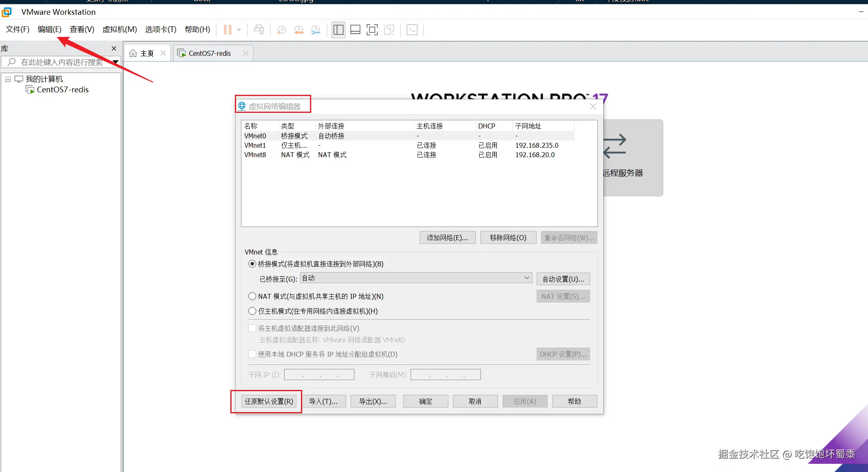Take a snapshot of the virtual machine
Viewport: 868px width, 472px height.
[x=281, y=30]
